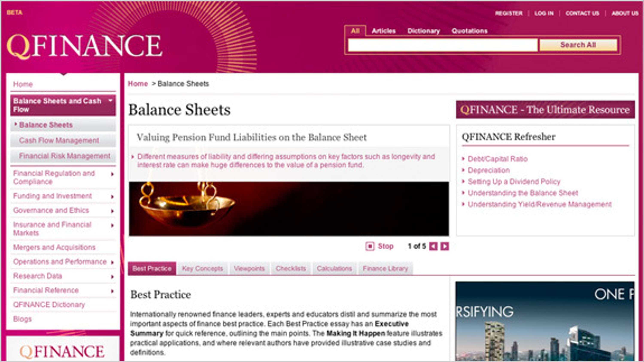Expand Financial Regulation and Compliance arrow
This screenshot has height=362, width=644.
[x=112, y=174]
